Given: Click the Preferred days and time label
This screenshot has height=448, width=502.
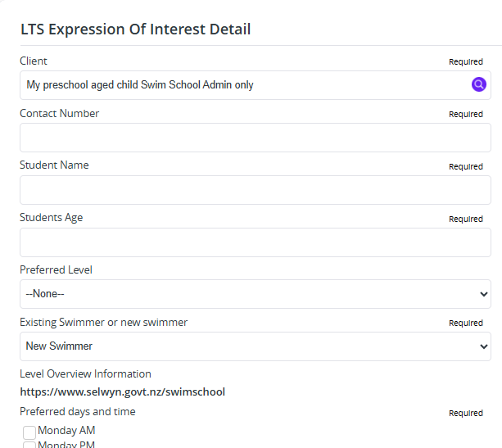Looking at the screenshot, I should pyautogui.click(x=78, y=412).
